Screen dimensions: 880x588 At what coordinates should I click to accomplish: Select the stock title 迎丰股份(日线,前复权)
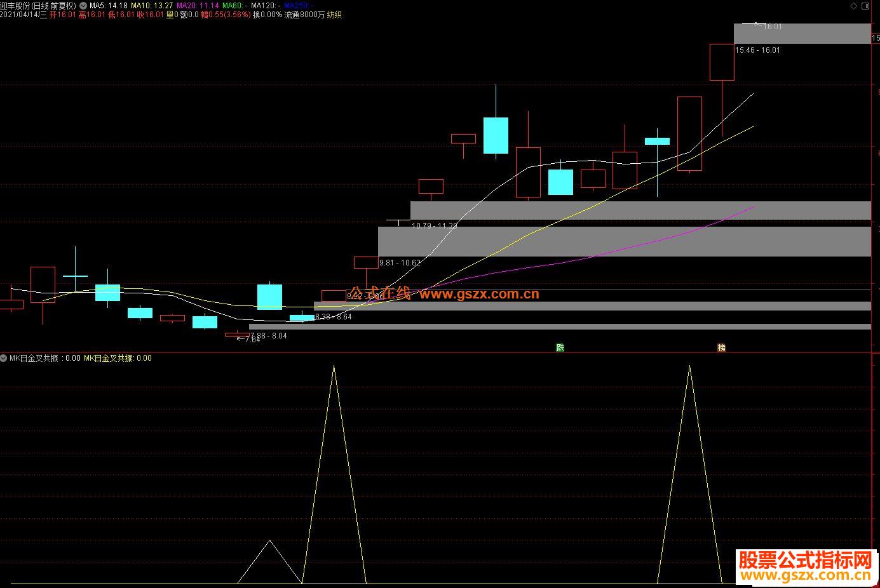(x=38, y=6)
